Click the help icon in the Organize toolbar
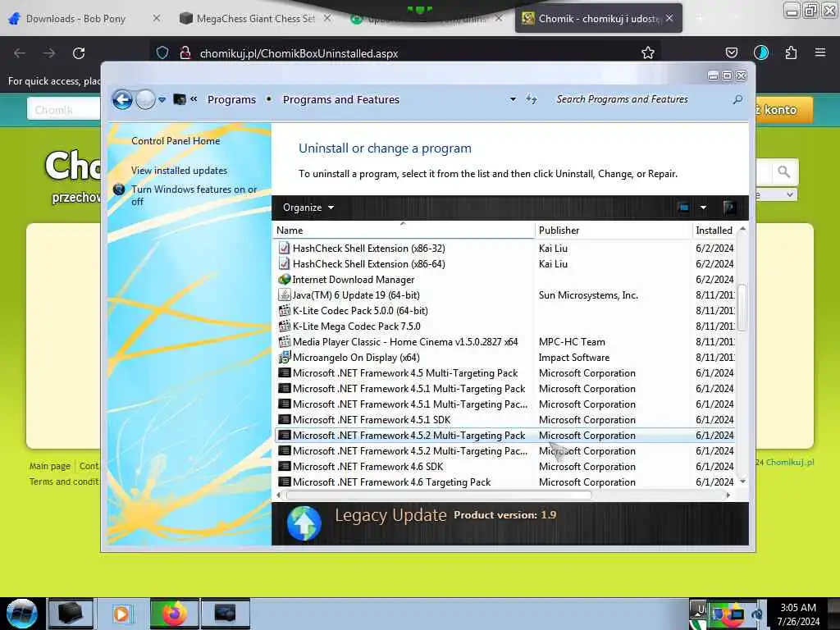The width and height of the screenshot is (840, 630). 728,208
